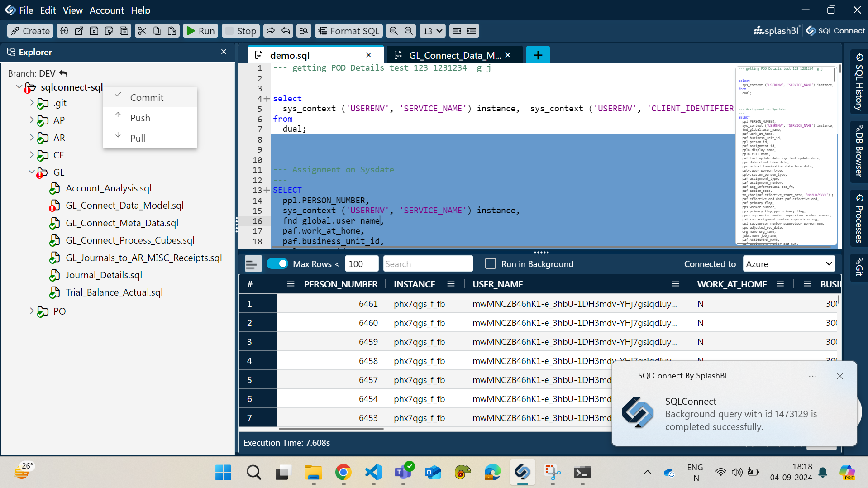Close the SQLConnect notification popup
The image size is (868, 488).
pyautogui.click(x=839, y=376)
